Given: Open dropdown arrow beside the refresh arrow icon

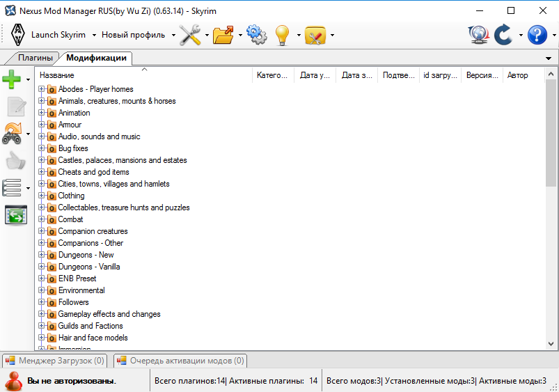Looking at the screenshot, I should (x=521, y=35).
